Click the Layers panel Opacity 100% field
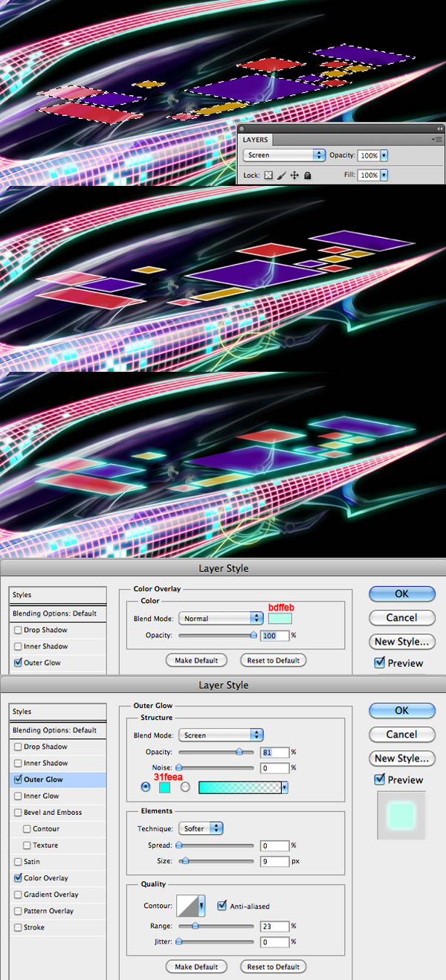The width and height of the screenshot is (446, 980). (369, 156)
